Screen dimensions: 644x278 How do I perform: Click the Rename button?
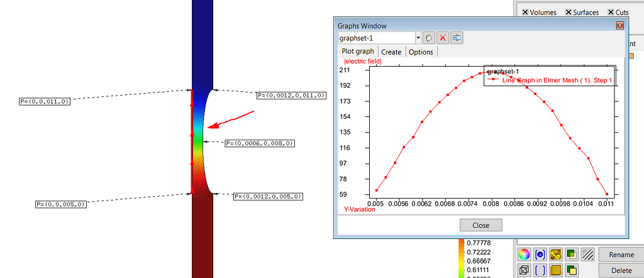point(621,255)
